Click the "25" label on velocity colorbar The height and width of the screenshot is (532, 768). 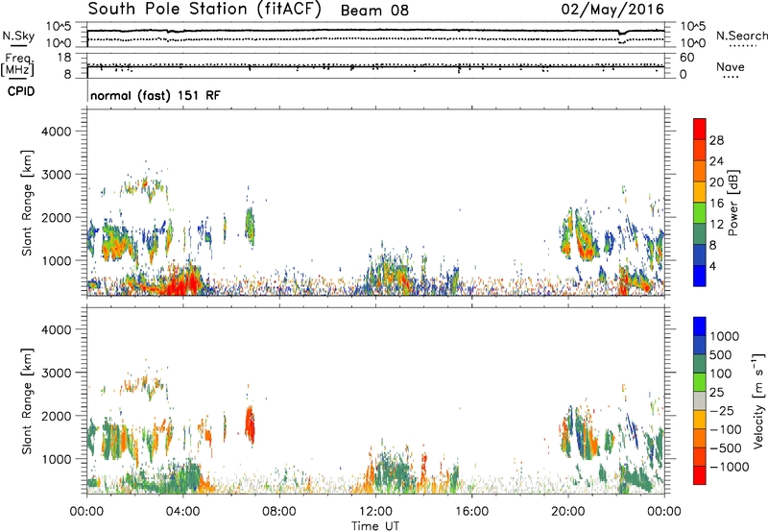pos(717,393)
